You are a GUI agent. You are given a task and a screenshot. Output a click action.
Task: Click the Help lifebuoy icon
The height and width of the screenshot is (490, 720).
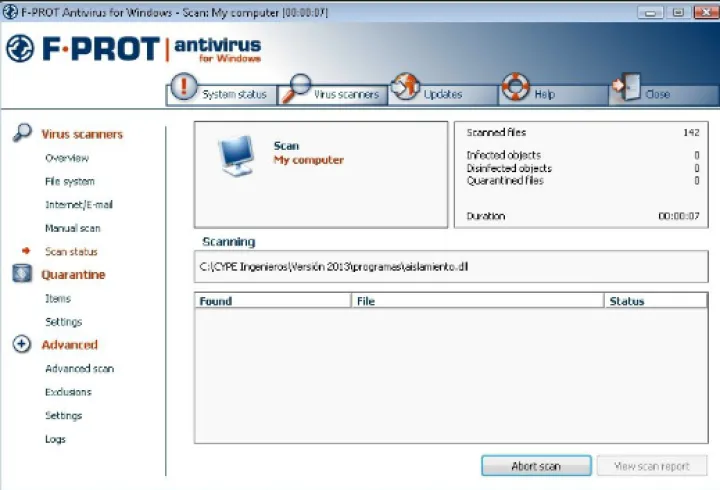[514, 88]
